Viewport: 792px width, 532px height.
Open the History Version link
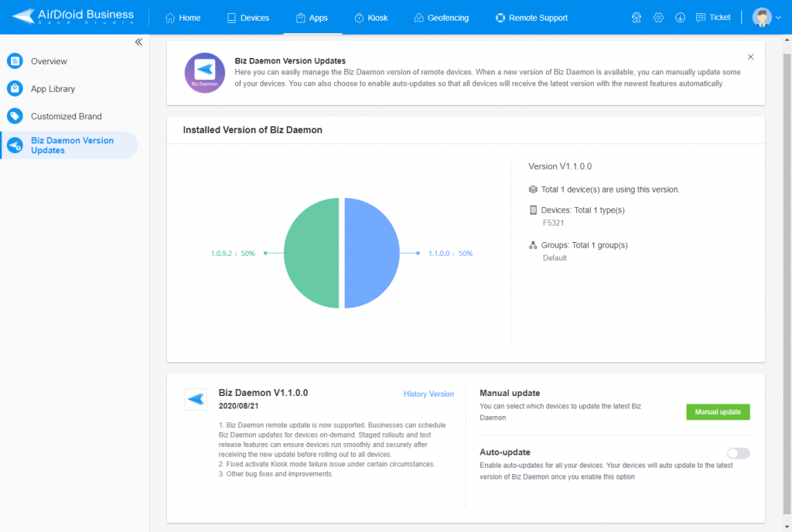pyautogui.click(x=428, y=394)
